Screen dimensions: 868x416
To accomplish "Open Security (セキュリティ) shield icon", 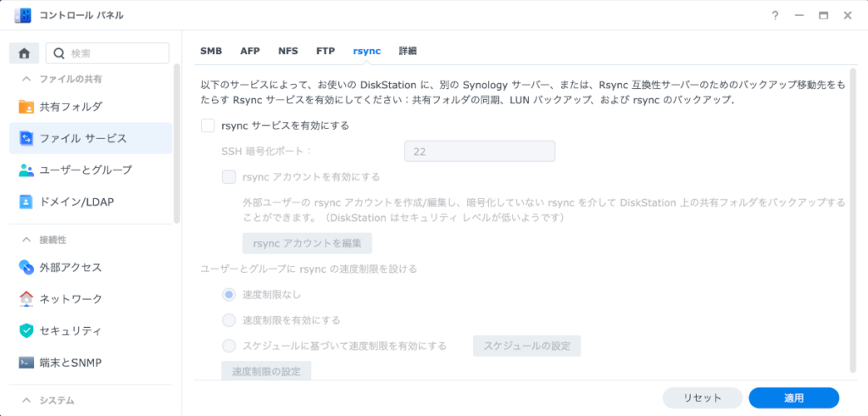I will tap(26, 330).
